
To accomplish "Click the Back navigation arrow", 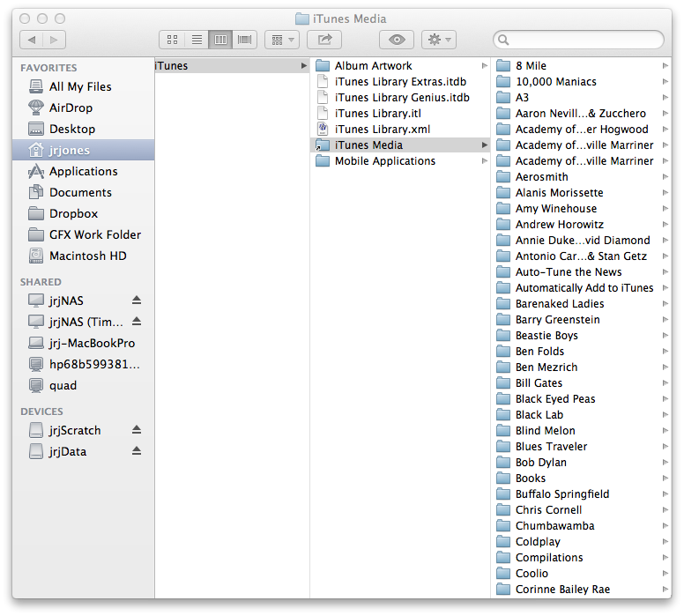I will [x=32, y=40].
